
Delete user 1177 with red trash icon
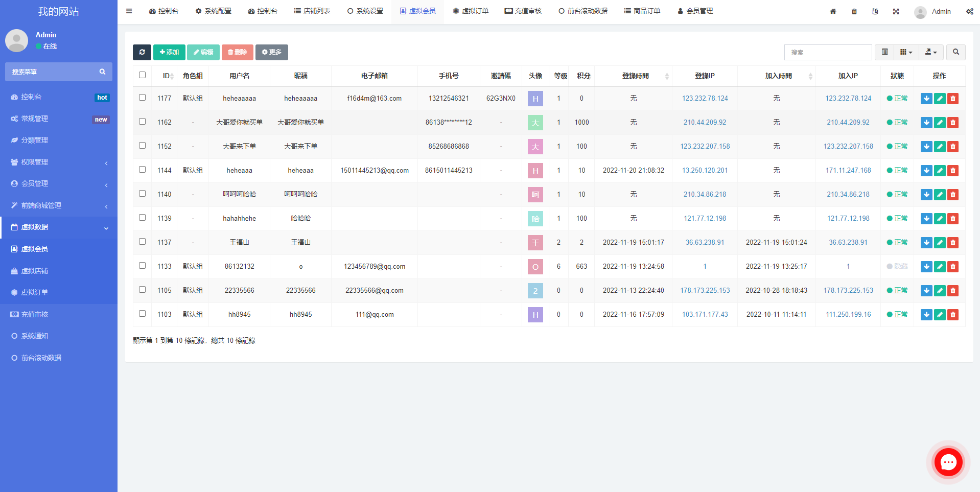953,99
